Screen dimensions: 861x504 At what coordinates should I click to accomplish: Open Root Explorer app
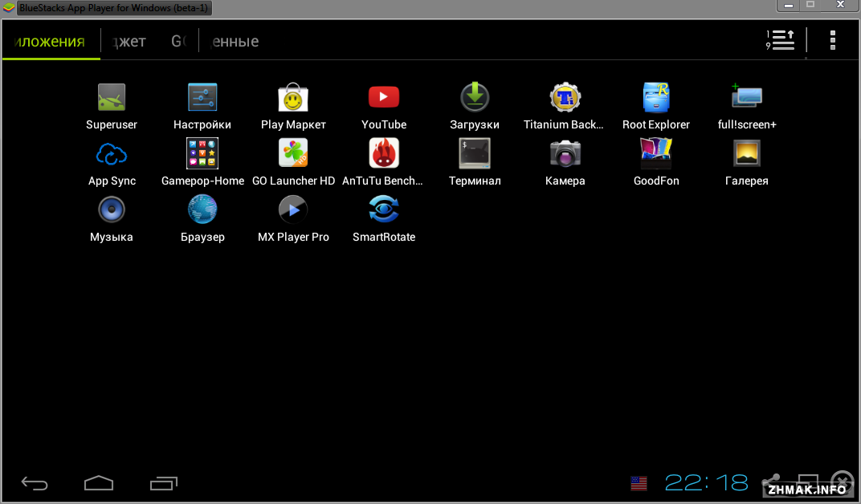point(655,98)
